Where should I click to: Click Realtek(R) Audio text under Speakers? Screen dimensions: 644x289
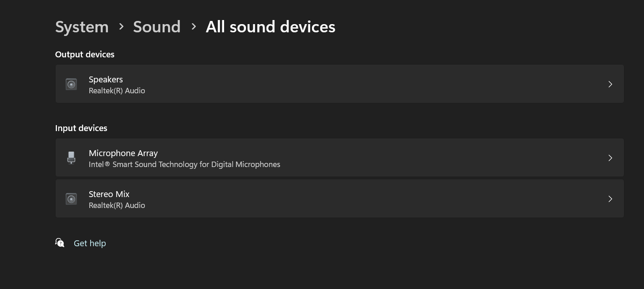click(x=117, y=91)
